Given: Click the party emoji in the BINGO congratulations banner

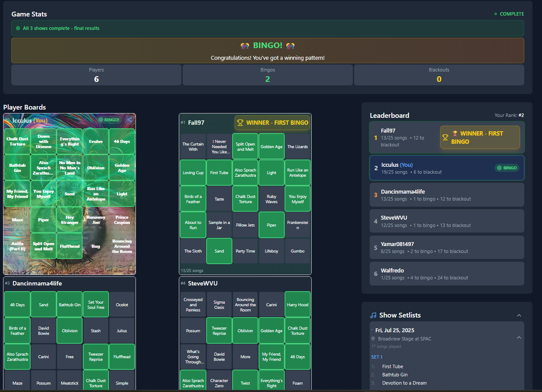Looking at the screenshot, I should [x=245, y=45].
